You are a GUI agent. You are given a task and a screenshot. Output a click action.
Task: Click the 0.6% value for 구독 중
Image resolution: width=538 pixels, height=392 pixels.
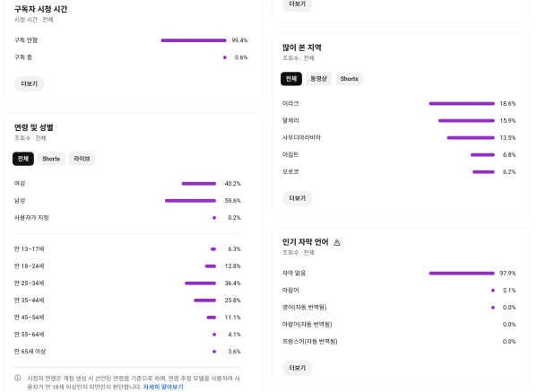point(241,57)
